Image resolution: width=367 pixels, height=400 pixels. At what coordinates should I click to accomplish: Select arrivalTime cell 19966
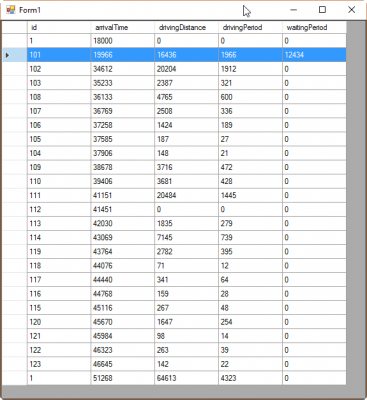[x=123, y=55]
